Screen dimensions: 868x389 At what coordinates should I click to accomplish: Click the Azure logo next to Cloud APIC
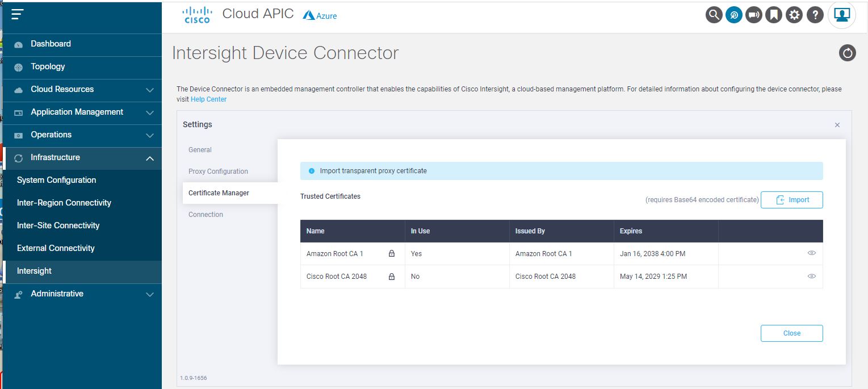pos(320,15)
